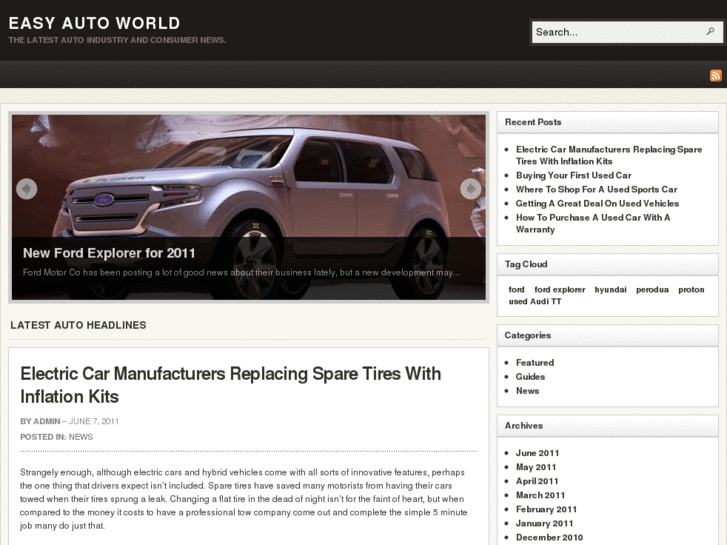Open recent post Buying Your First Used Car
The width and height of the screenshot is (727, 545).
[x=574, y=175]
